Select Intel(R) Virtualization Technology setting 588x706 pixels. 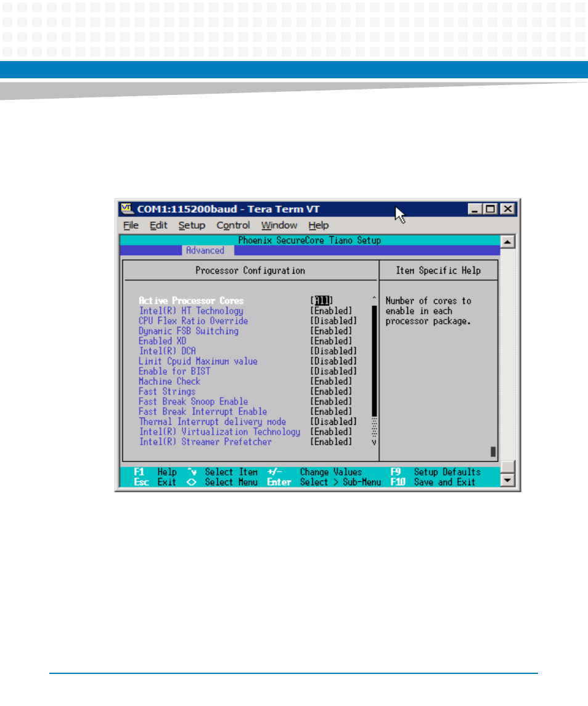coord(219,432)
